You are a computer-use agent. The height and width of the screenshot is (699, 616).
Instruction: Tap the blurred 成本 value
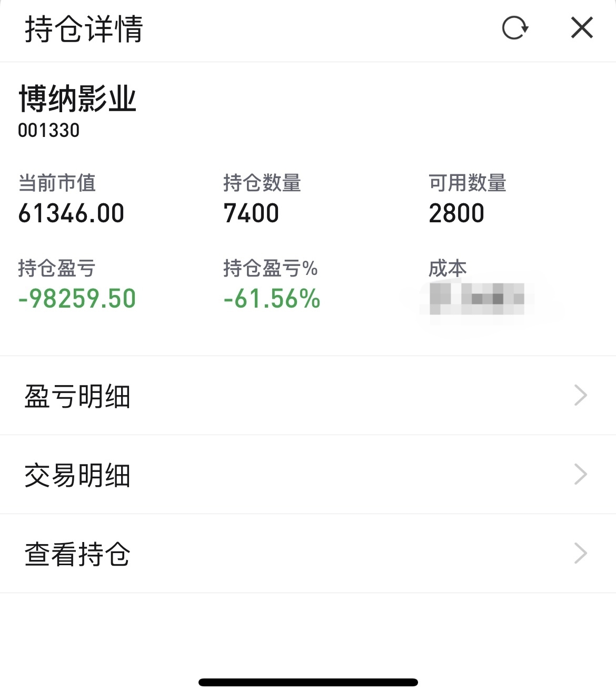coord(476,299)
